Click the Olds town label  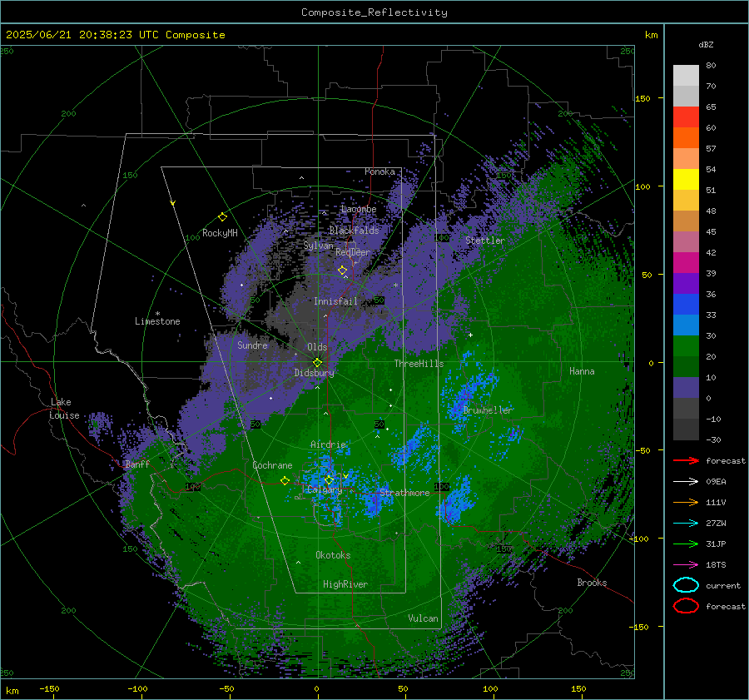(x=317, y=347)
